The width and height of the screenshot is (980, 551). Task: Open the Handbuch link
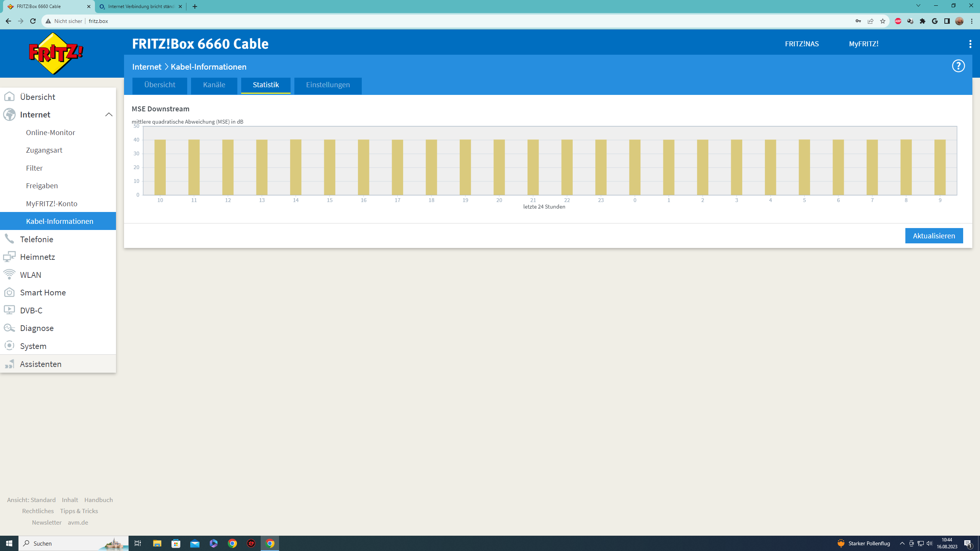pyautogui.click(x=98, y=500)
